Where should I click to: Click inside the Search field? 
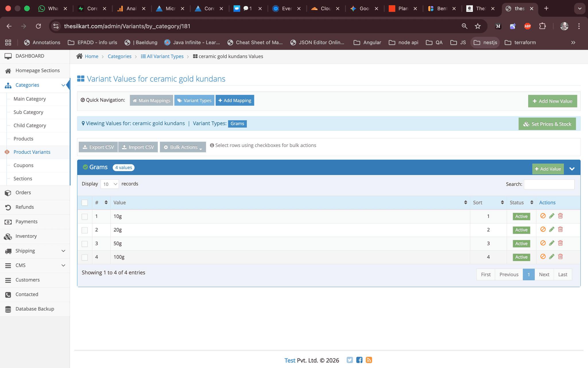click(549, 184)
